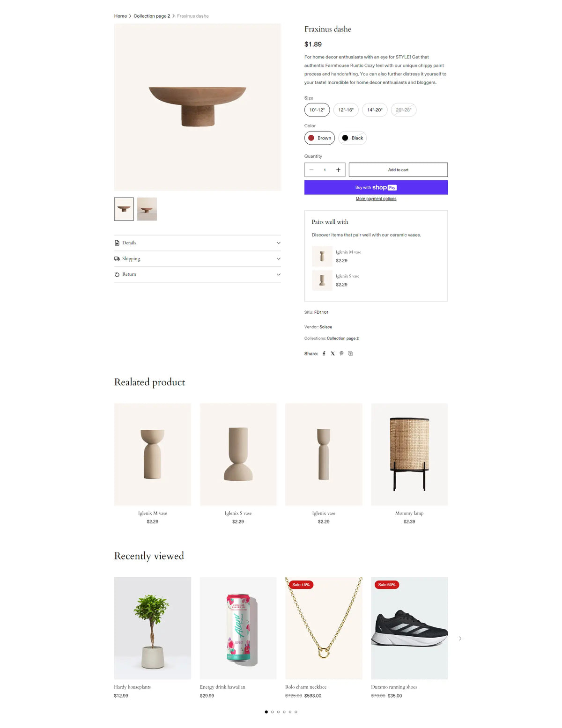Select size 12"-16" option
Screen dimensions: 562x728
pyautogui.click(x=346, y=110)
